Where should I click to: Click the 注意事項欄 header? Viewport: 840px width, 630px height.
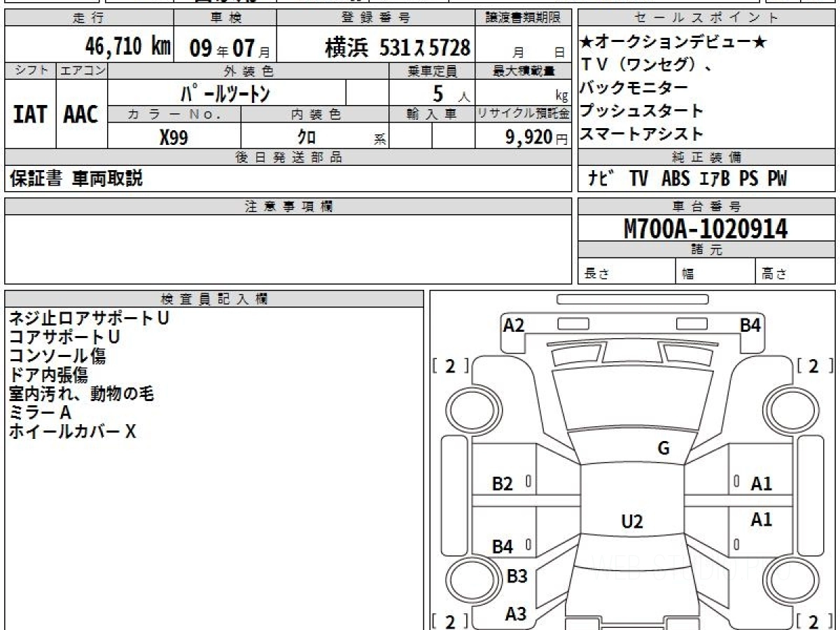[x=288, y=206]
